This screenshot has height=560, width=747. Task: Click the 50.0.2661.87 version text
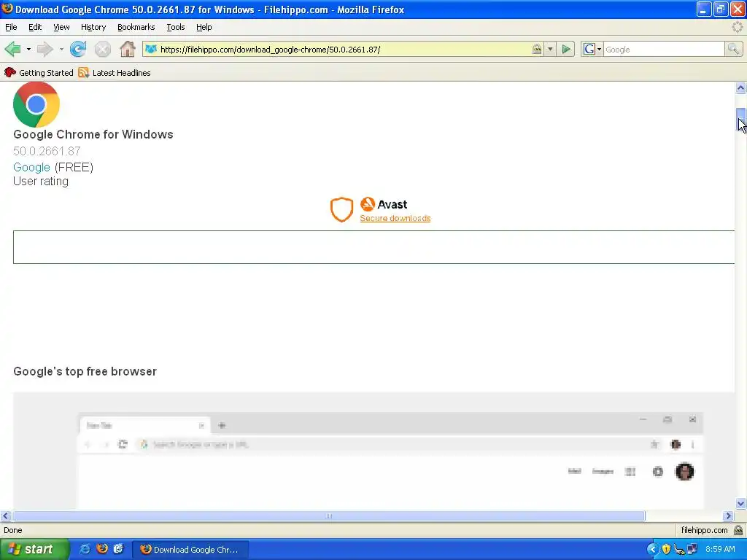(47, 151)
